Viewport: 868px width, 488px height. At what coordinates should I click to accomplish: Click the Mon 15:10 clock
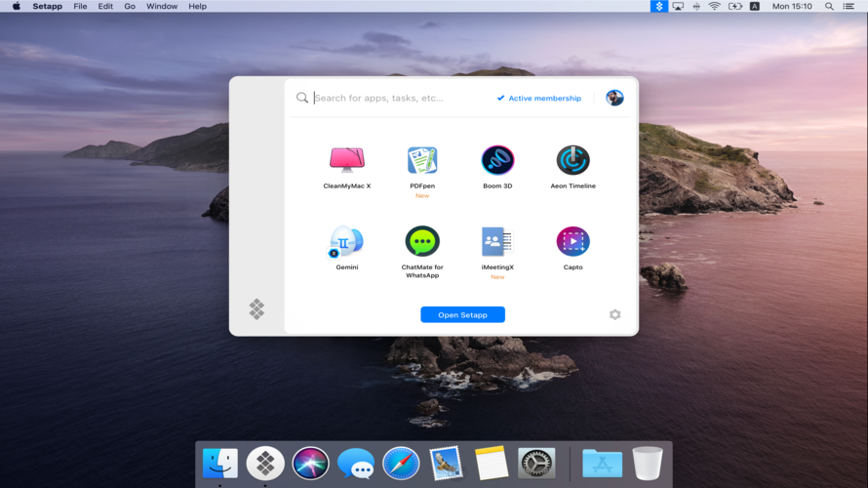[x=792, y=6]
